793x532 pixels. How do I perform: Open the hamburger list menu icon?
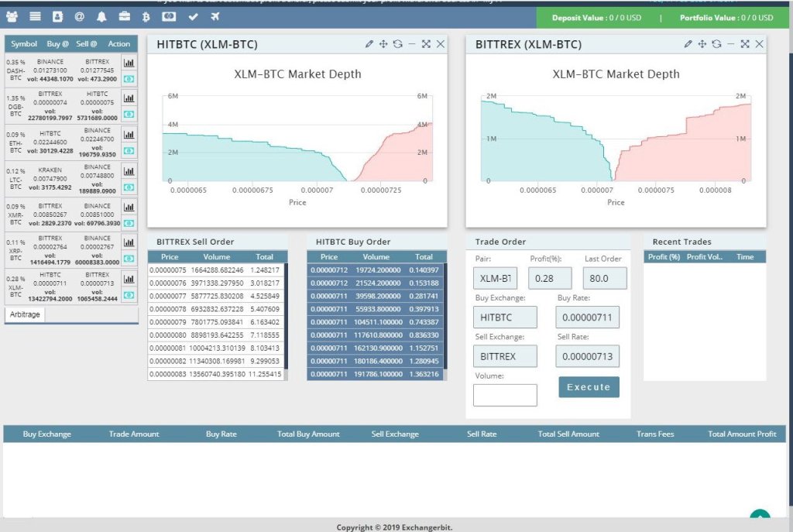35,16
